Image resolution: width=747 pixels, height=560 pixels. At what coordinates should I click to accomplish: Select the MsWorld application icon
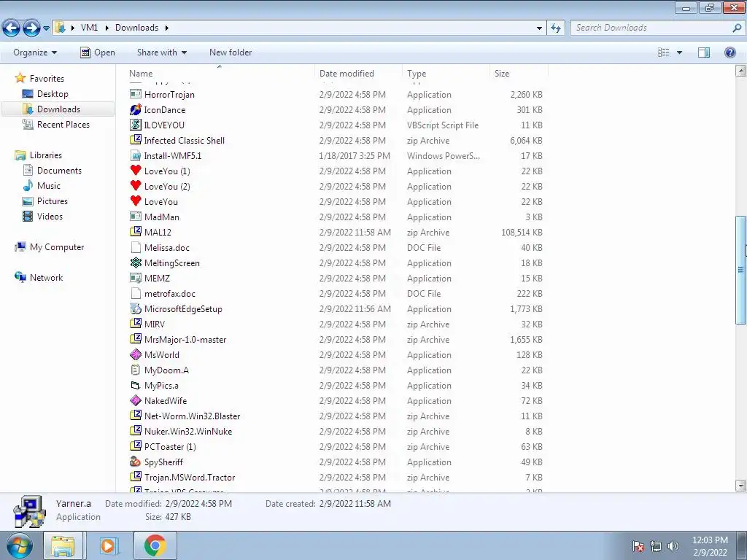tap(136, 354)
